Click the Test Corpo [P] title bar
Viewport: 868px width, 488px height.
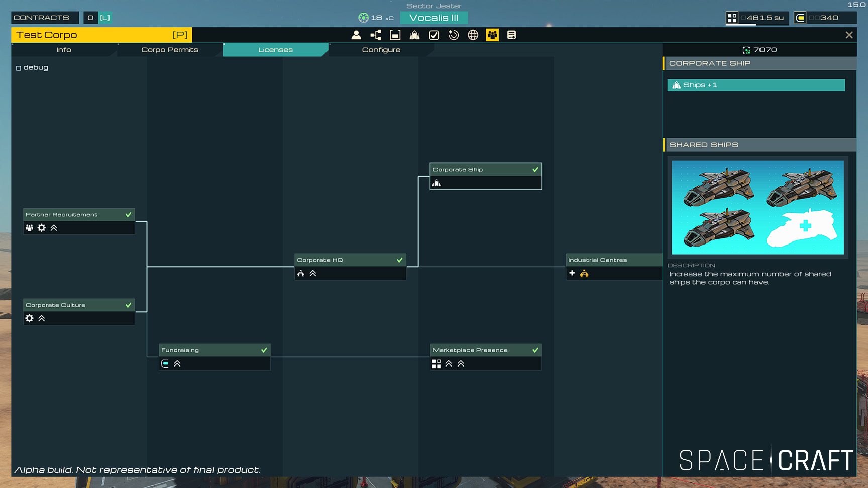point(101,35)
